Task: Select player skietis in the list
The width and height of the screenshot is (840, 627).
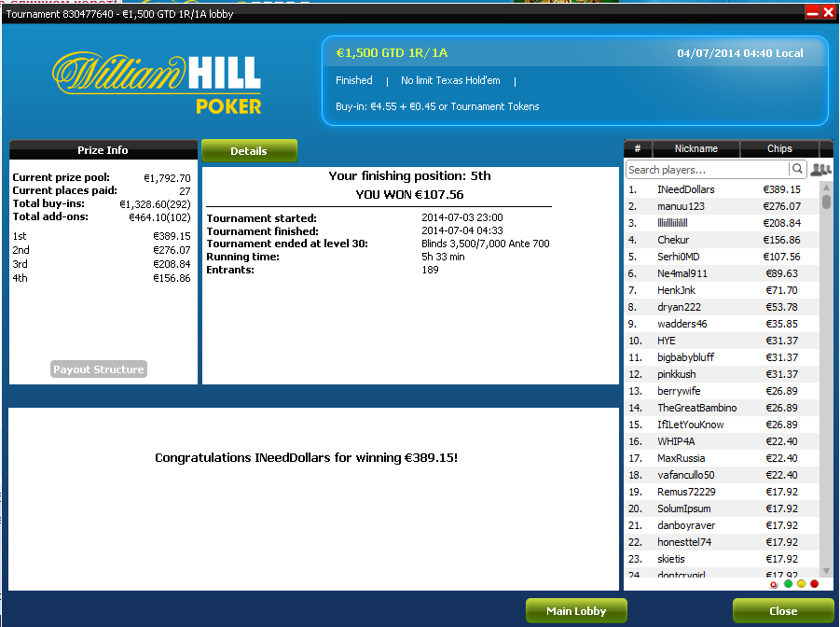Action: click(722, 559)
